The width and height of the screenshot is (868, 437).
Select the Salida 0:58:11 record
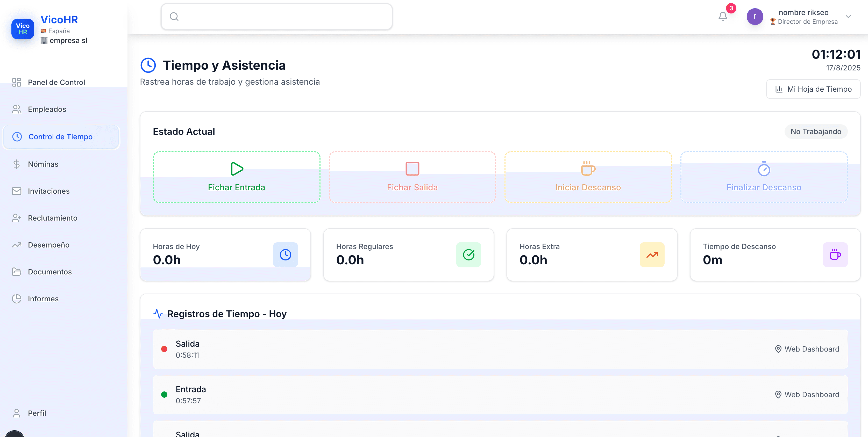click(500, 349)
